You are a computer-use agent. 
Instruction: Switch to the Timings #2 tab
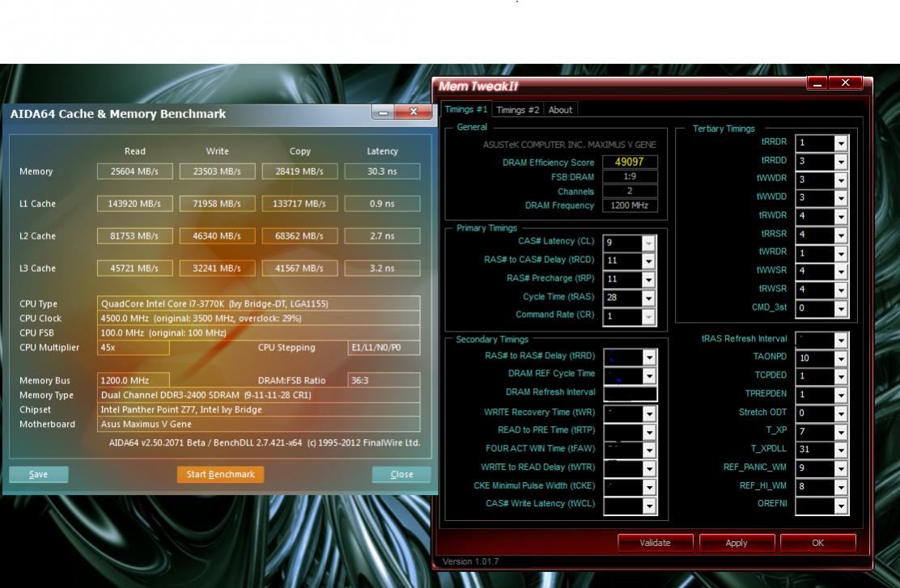click(x=517, y=109)
